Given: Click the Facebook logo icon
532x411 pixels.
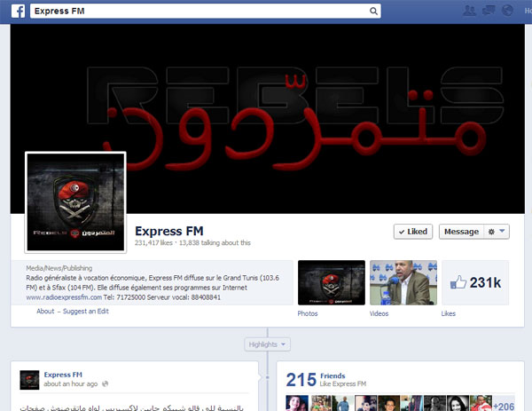Looking at the screenshot, I should click(19, 11).
